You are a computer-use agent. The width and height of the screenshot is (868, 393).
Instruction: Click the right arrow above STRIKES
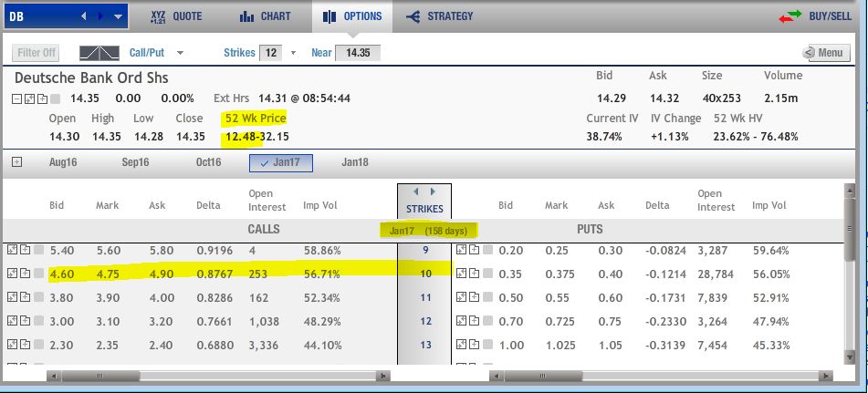(x=433, y=191)
